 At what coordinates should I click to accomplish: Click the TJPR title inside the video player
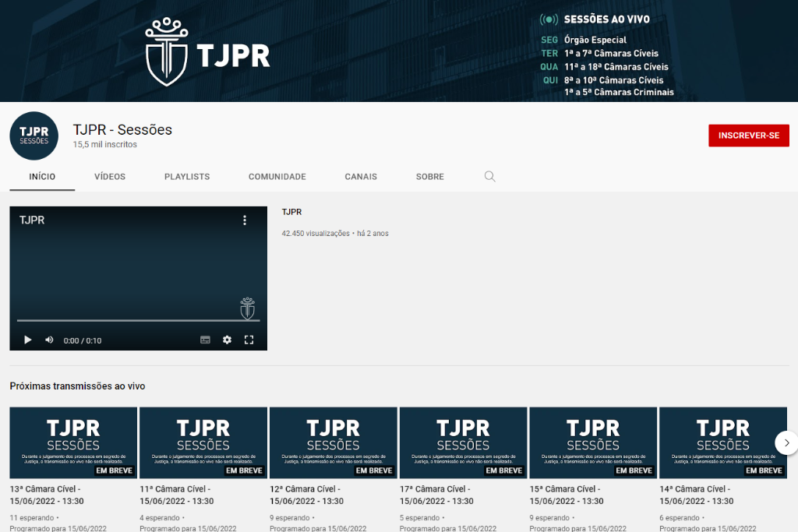click(x=32, y=220)
